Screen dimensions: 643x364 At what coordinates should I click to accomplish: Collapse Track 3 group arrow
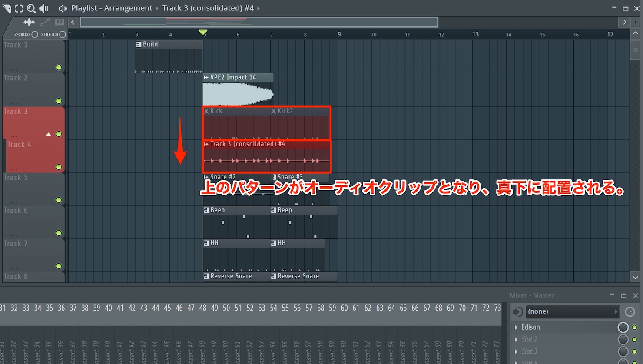[x=48, y=134]
